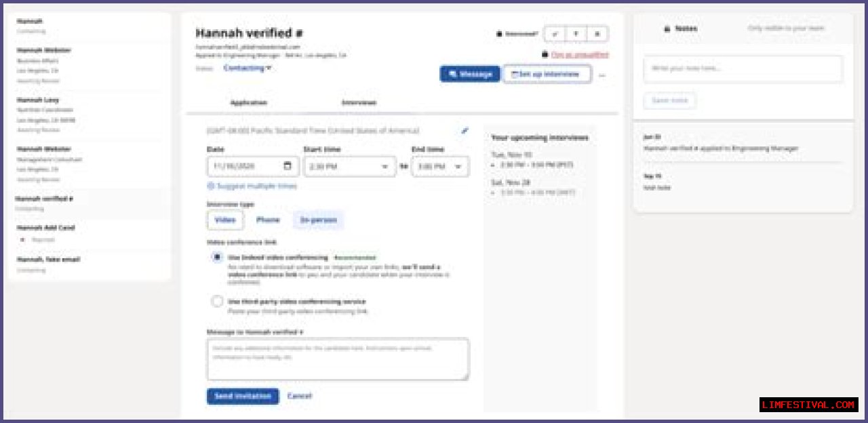
Task: Click the pencil icon to edit timezone
Action: [465, 131]
